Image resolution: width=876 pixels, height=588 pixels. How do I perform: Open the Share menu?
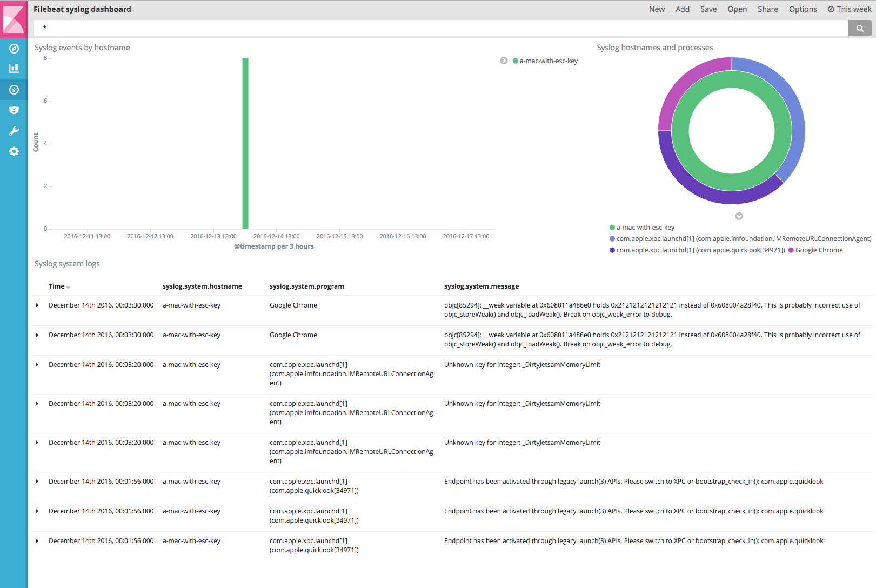767,9
